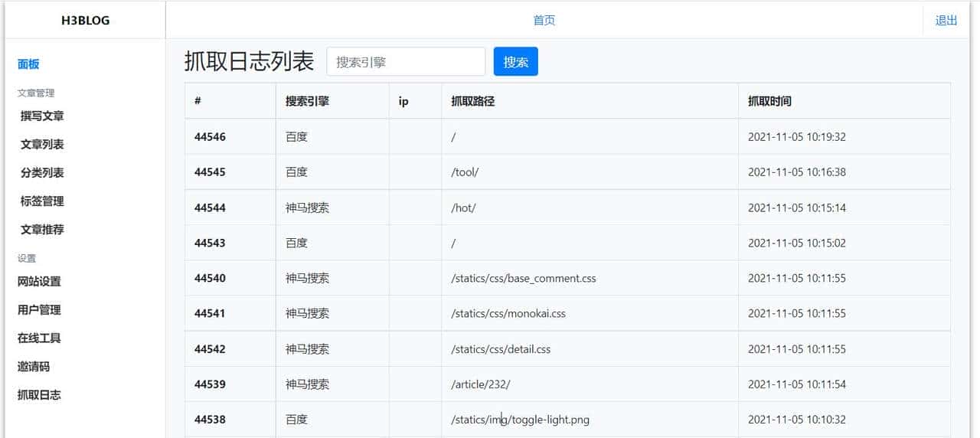980x438 pixels.
Task: Go to 文章列表 in the sidebar
Action: [42, 145]
